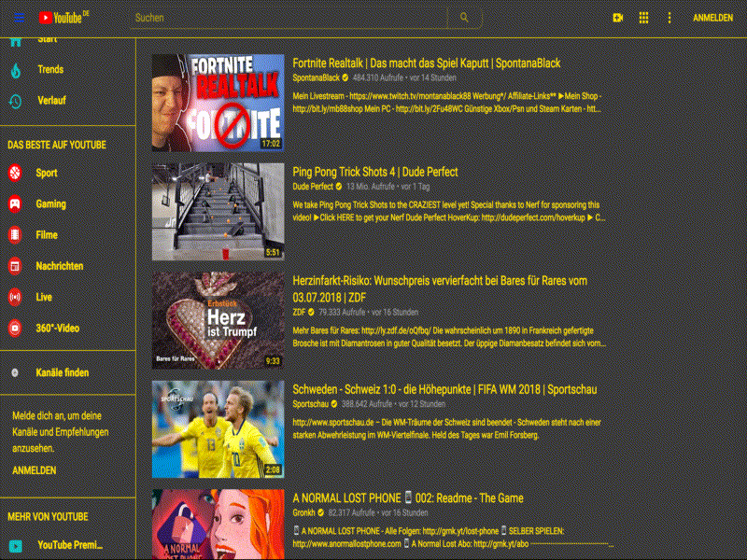Open the hamburger guide menu
The height and width of the screenshot is (560, 747).
19,18
